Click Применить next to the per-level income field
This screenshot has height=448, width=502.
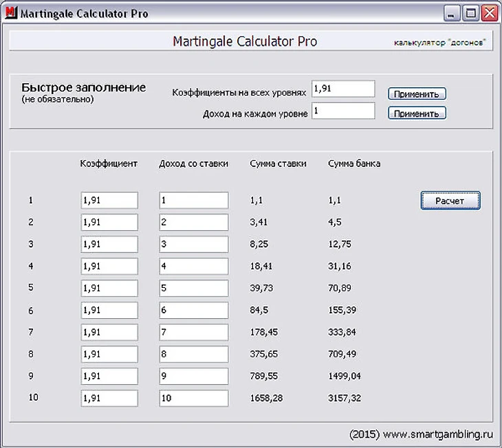click(x=417, y=113)
